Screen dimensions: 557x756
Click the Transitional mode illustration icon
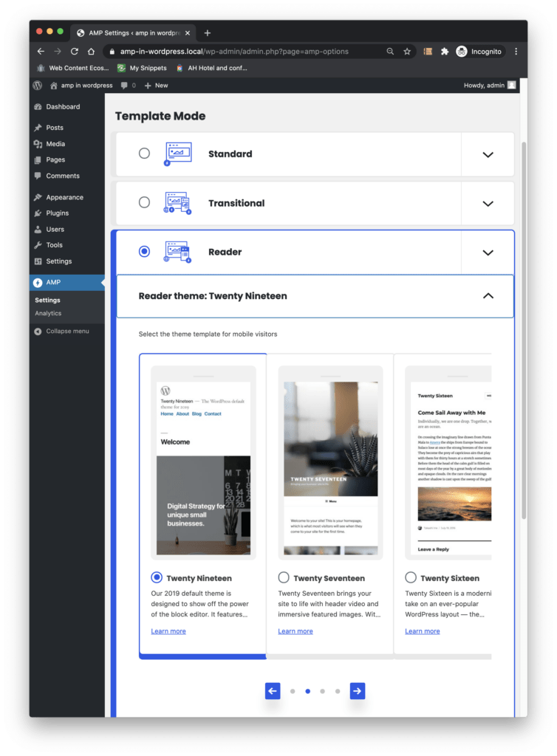click(177, 203)
